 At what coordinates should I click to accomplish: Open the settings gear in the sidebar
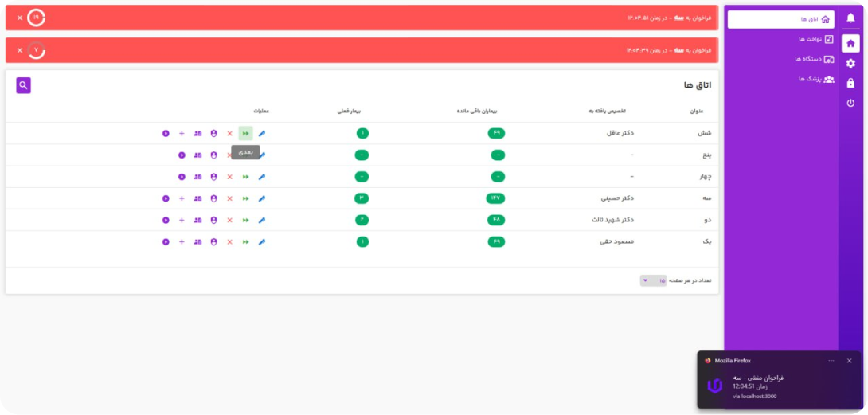[850, 63]
